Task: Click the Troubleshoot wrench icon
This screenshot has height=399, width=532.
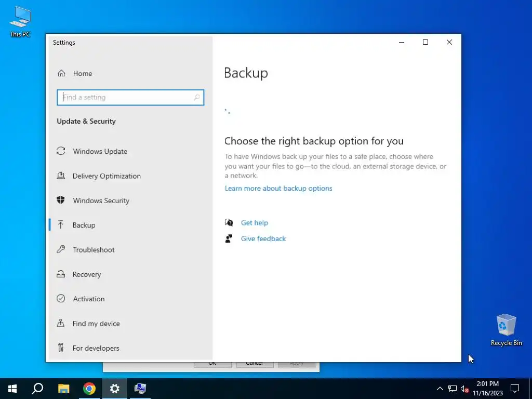Action: (61, 249)
